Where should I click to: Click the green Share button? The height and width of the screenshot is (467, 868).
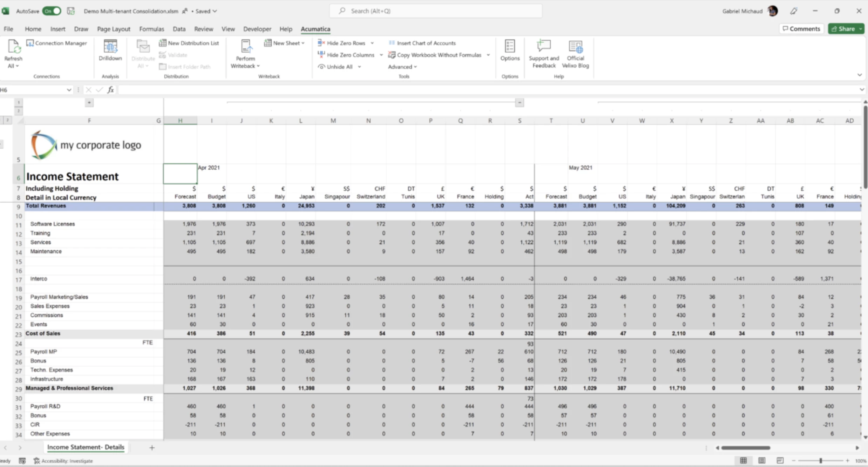(x=843, y=29)
